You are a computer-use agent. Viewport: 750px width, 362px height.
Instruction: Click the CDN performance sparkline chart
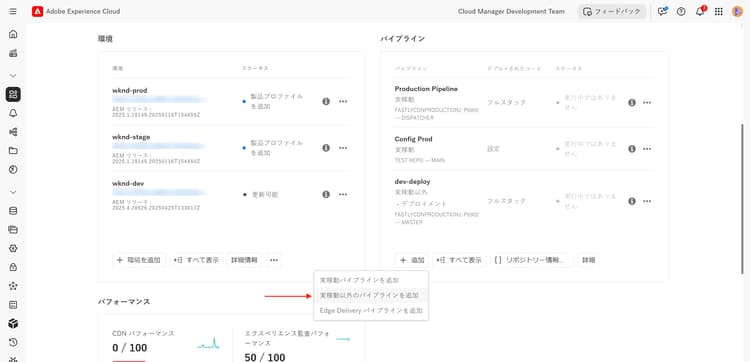click(209, 342)
